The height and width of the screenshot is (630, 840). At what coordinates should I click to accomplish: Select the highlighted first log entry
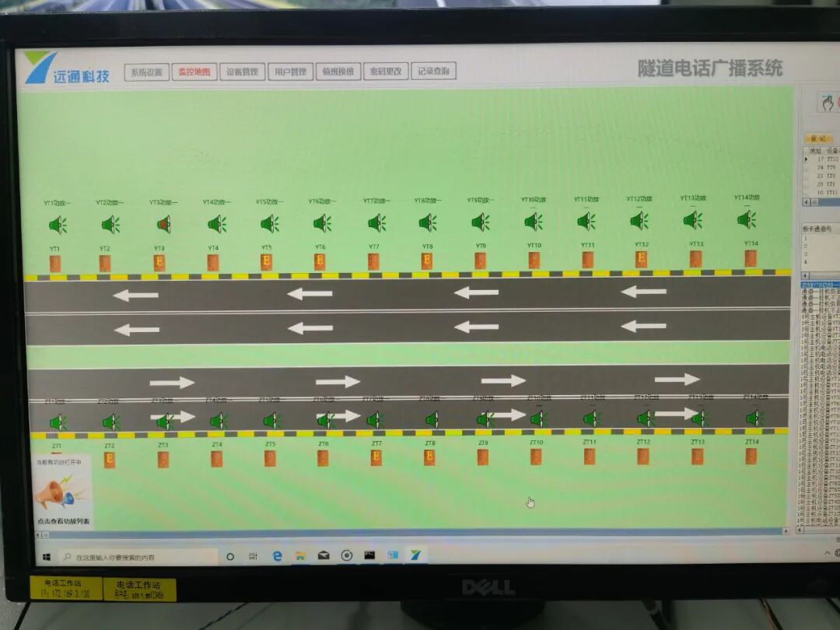click(821, 285)
